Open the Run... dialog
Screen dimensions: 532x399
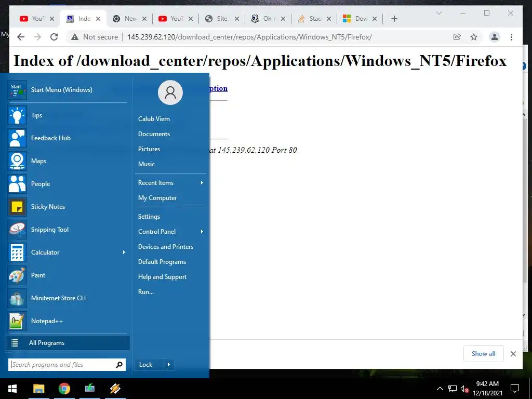(x=146, y=292)
